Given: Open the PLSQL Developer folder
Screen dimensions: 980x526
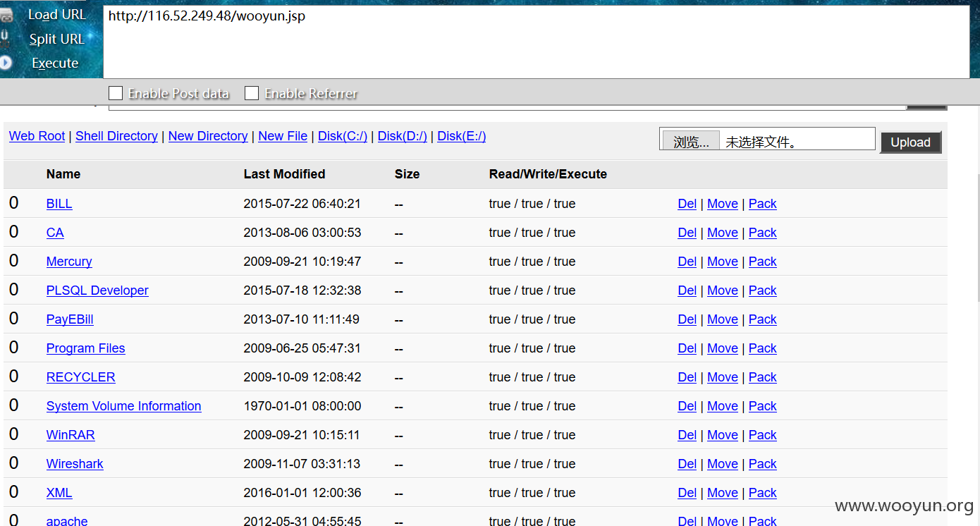Looking at the screenshot, I should point(97,290).
